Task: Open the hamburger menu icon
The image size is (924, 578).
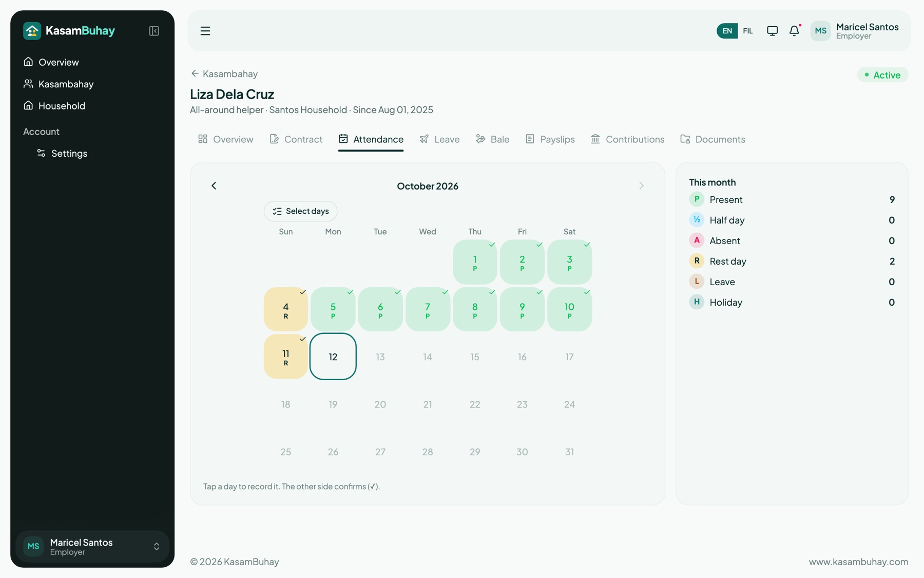Action: [205, 31]
